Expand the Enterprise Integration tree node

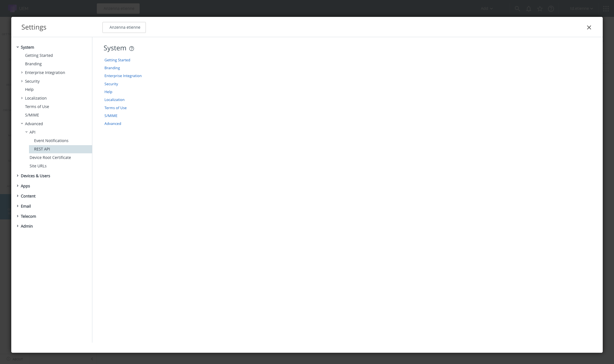[x=22, y=73]
